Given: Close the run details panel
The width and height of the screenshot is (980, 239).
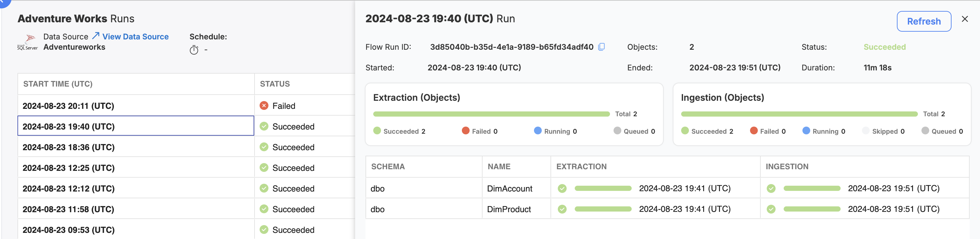Looking at the screenshot, I should click(965, 19).
